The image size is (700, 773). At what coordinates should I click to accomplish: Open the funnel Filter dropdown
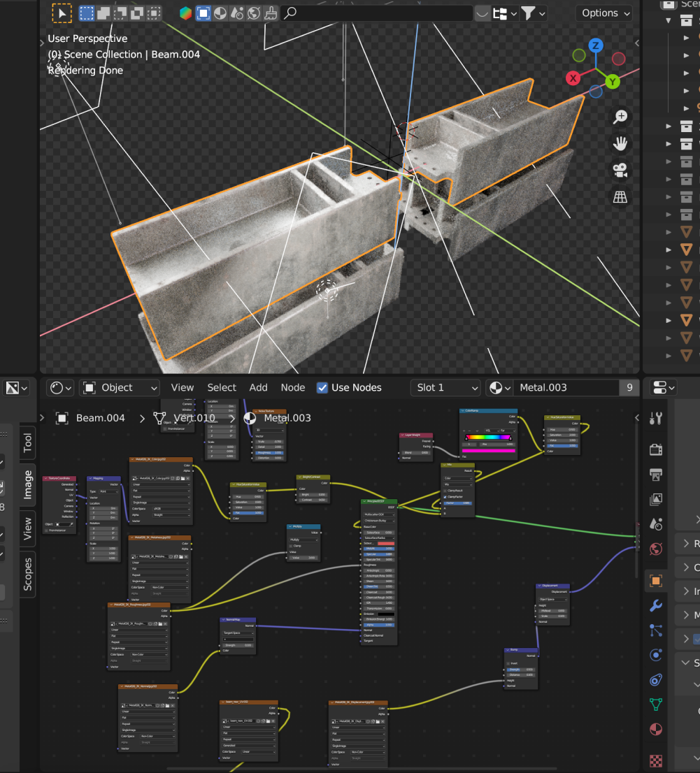534,13
